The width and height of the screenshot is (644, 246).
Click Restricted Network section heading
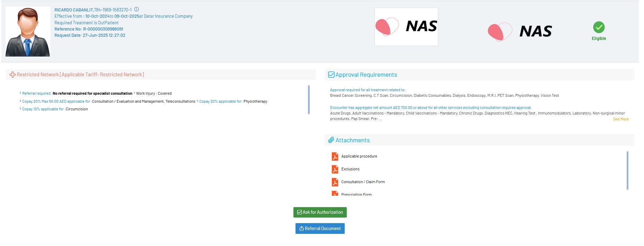pos(80,75)
